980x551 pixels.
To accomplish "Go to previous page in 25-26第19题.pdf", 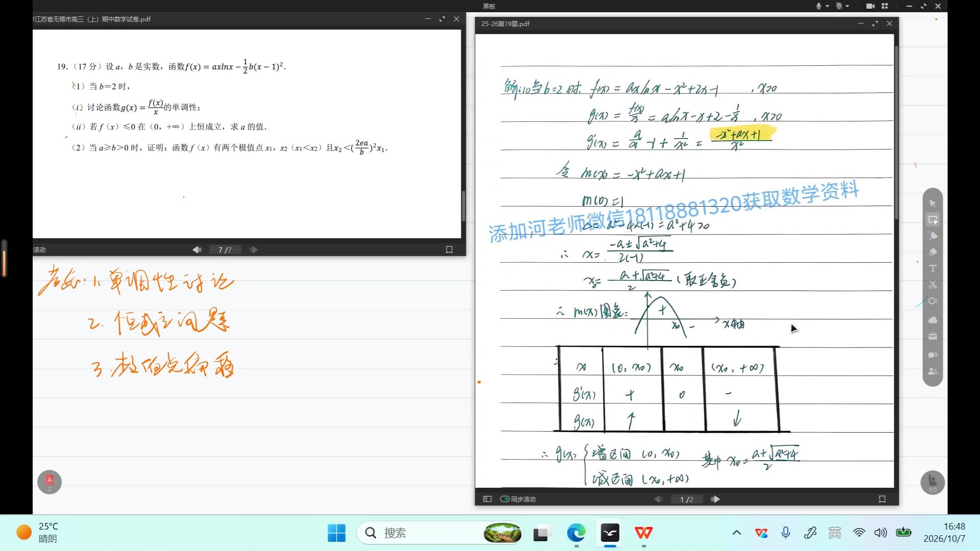I will click(658, 499).
